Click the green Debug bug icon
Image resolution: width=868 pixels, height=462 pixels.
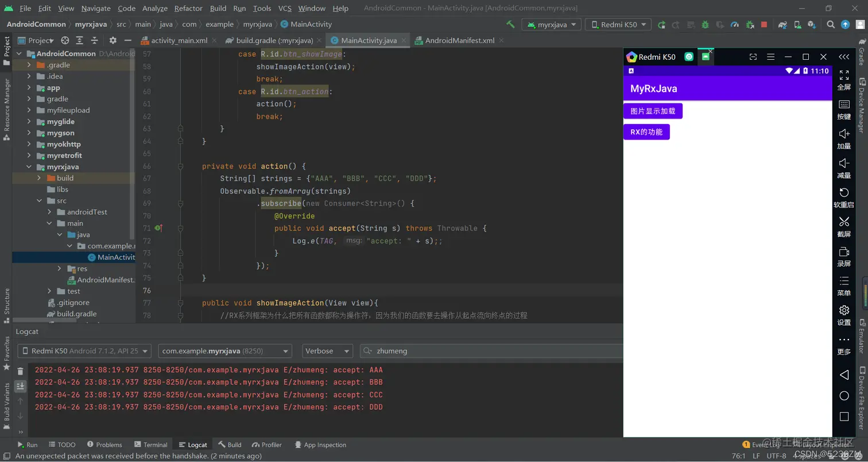[705, 25]
